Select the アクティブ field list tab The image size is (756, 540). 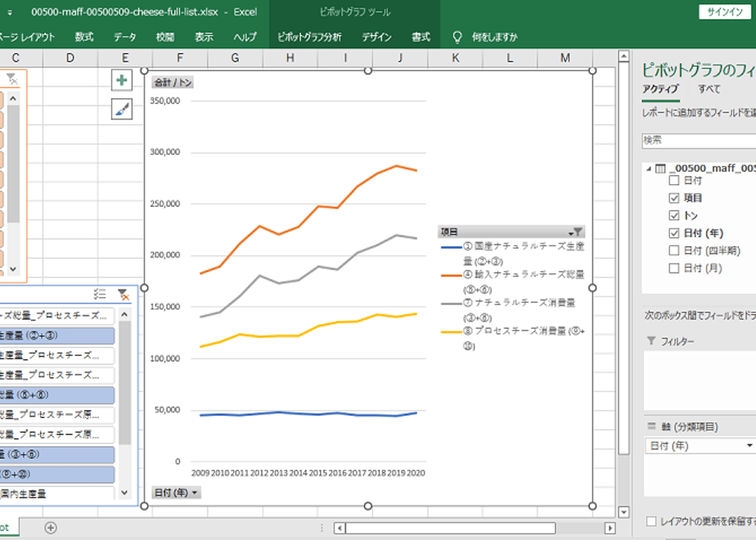[x=660, y=89]
